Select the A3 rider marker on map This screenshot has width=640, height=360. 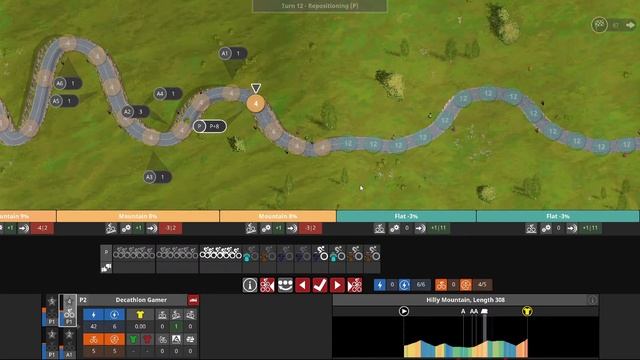click(x=157, y=177)
